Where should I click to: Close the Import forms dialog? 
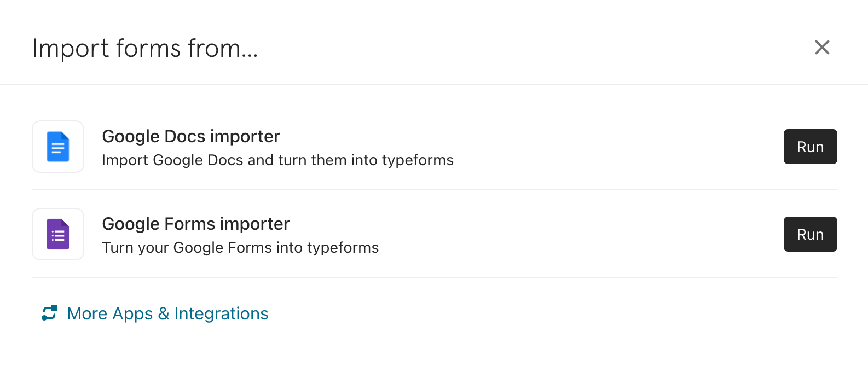click(822, 48)
